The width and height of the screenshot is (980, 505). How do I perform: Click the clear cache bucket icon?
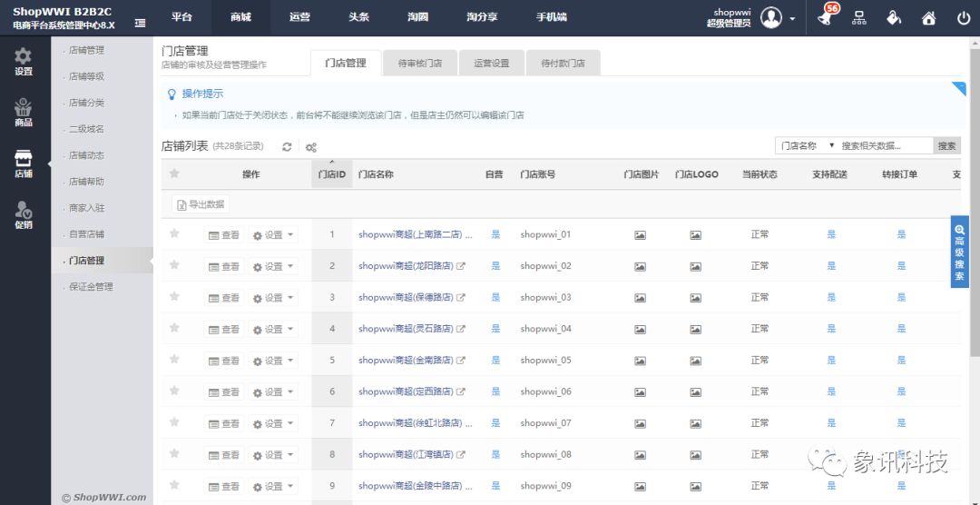[894, 18]
